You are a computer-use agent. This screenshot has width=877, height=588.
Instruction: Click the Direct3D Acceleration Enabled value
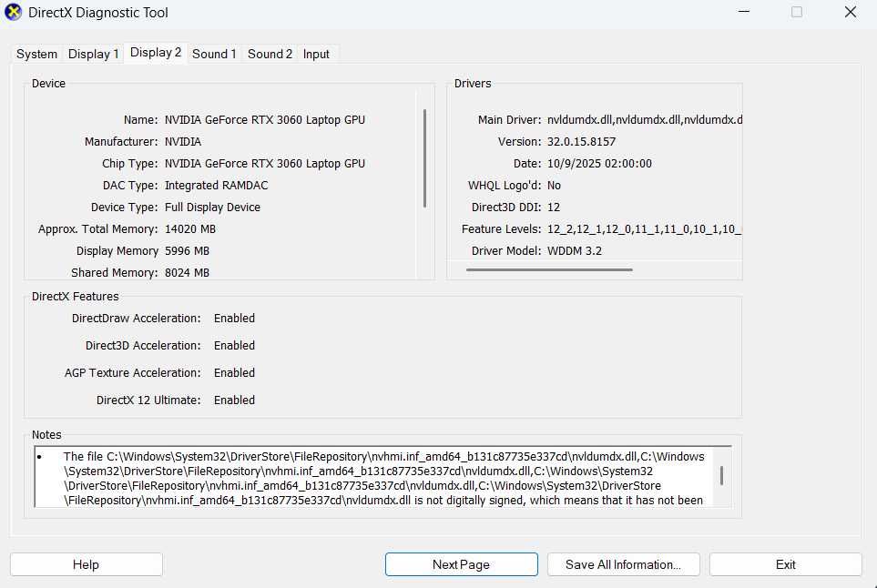tap(234, 345)
